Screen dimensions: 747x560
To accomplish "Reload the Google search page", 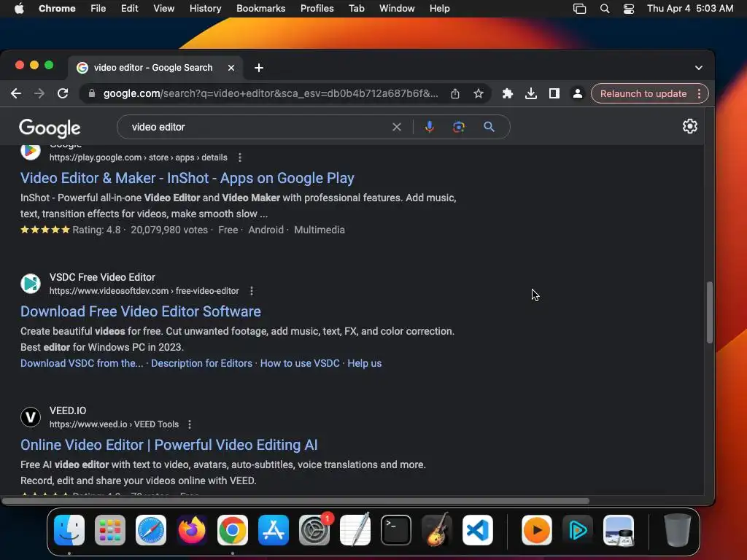I will tap(63, 93).
